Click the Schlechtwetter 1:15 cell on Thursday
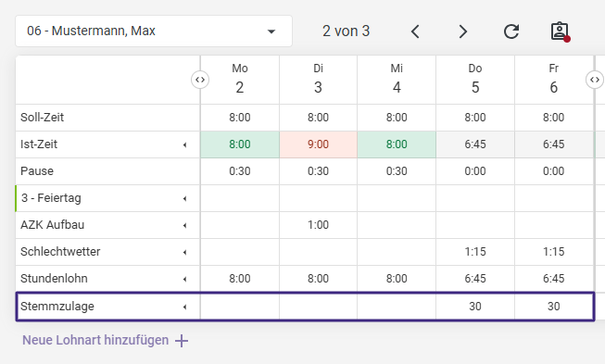The image size is (605, 364). (475, 251)
